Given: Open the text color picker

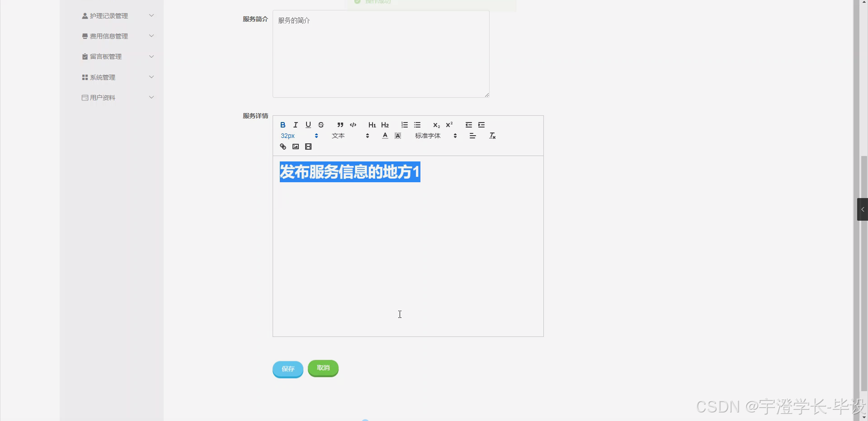Looking at the screenshot, I should point(384,135).
